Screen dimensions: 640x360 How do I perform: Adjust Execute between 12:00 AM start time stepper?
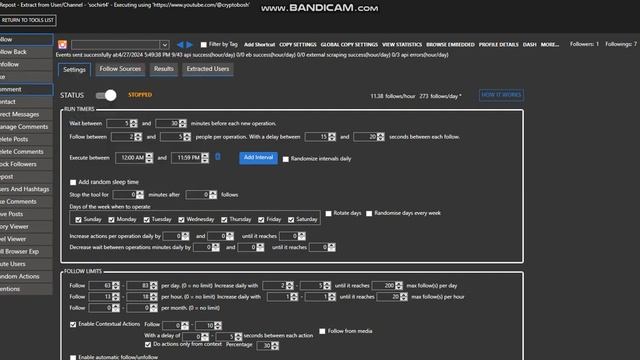click(149, 158)
